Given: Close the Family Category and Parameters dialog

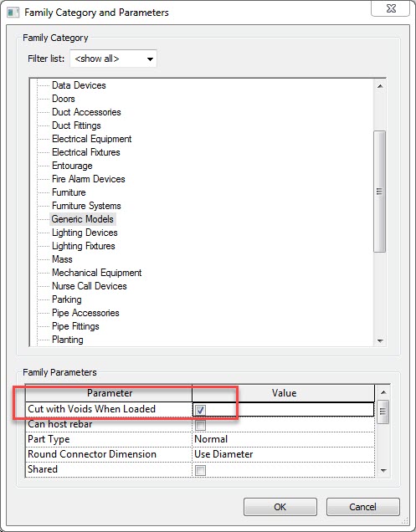Looking at the screenshot, I should click(x=391, y=8).
